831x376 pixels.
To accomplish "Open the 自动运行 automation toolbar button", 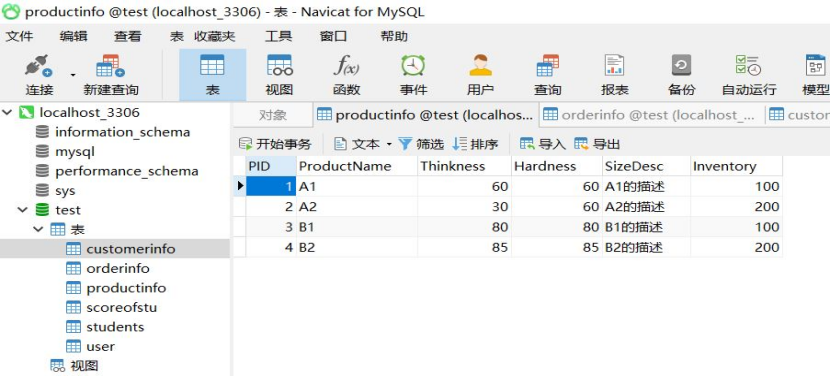I will coord(749,75).
